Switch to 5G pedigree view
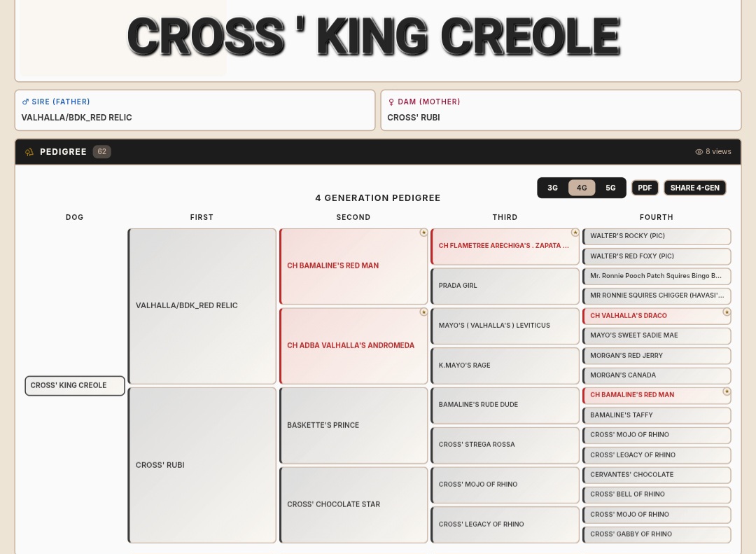The image size is (756, 554). click(610, 188)
